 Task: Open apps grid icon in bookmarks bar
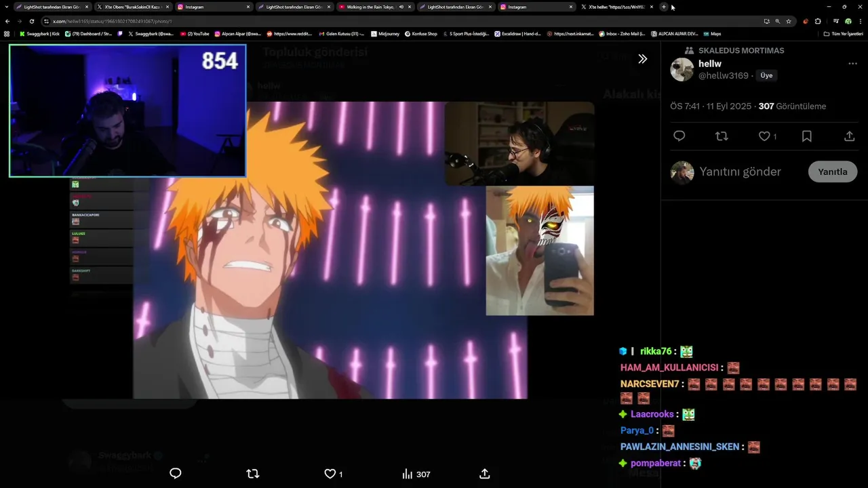pyautogui.click(x=7, y=33)
